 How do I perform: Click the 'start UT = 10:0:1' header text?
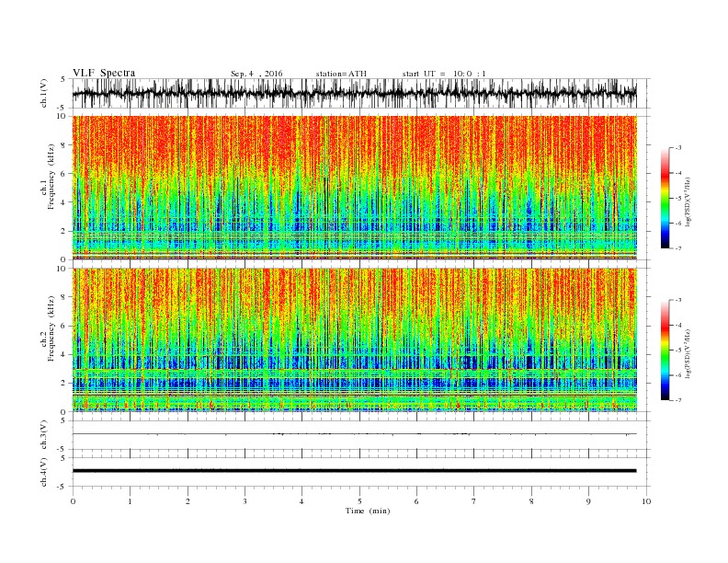tap(444, 74)
